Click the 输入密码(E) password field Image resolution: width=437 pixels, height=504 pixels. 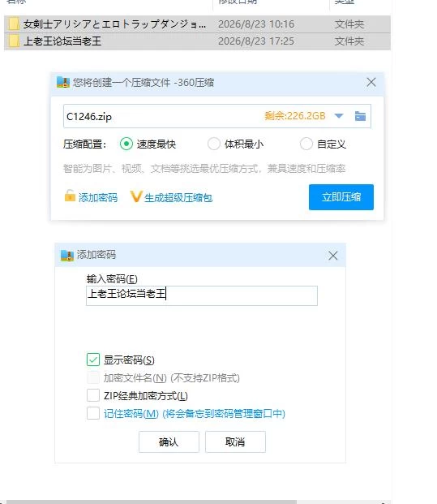point(202,295)
